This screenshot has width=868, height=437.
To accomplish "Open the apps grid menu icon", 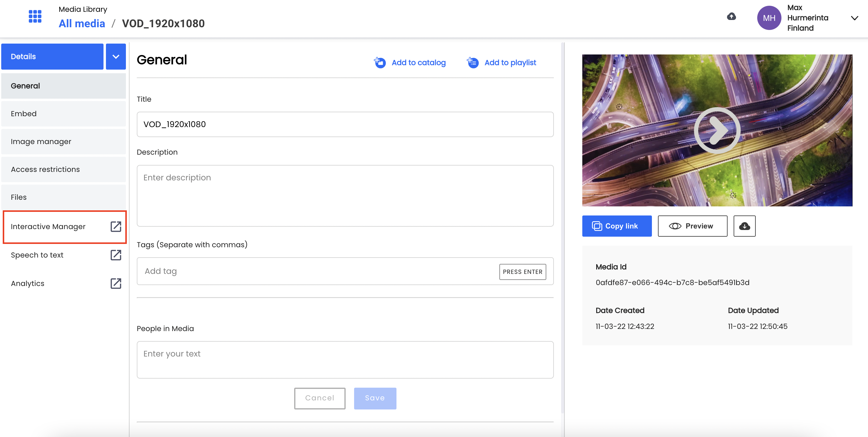I will point(35,16).
